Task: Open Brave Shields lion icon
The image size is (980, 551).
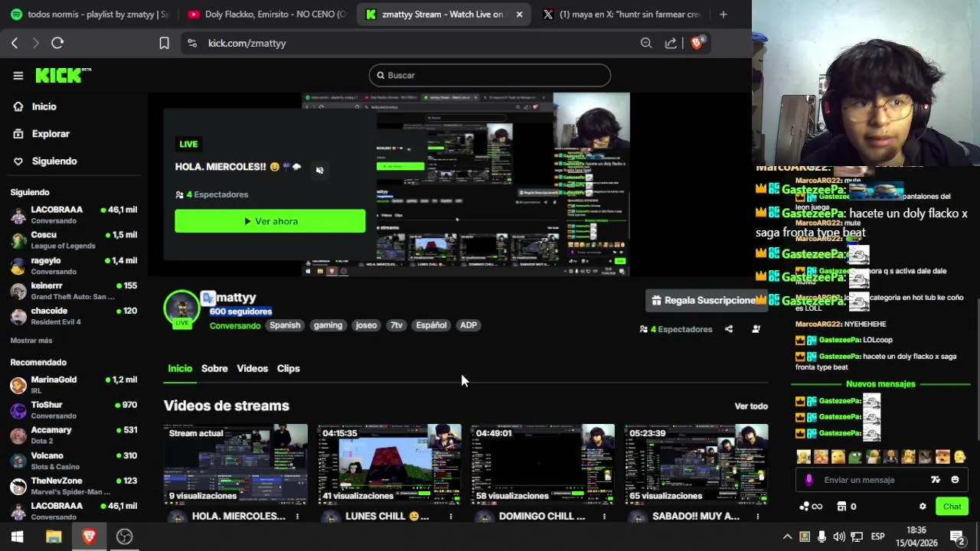Action: (697, 43)
